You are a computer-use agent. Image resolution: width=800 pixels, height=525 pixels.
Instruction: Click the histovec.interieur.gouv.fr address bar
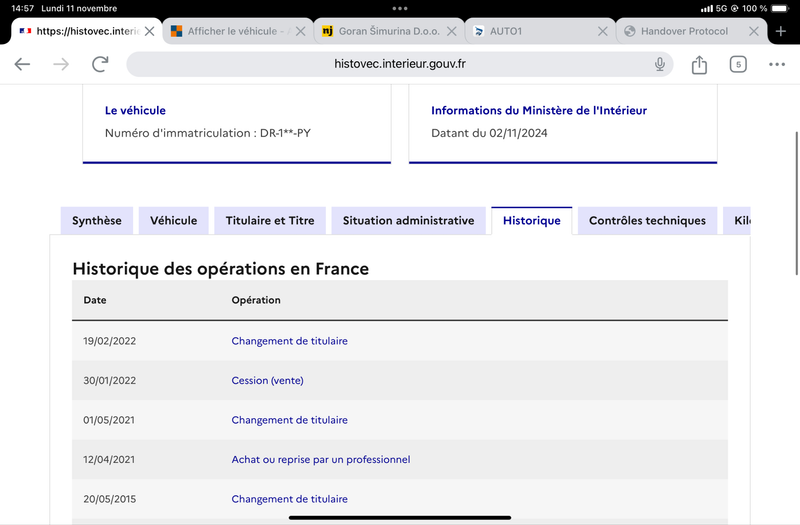(399, 64)
